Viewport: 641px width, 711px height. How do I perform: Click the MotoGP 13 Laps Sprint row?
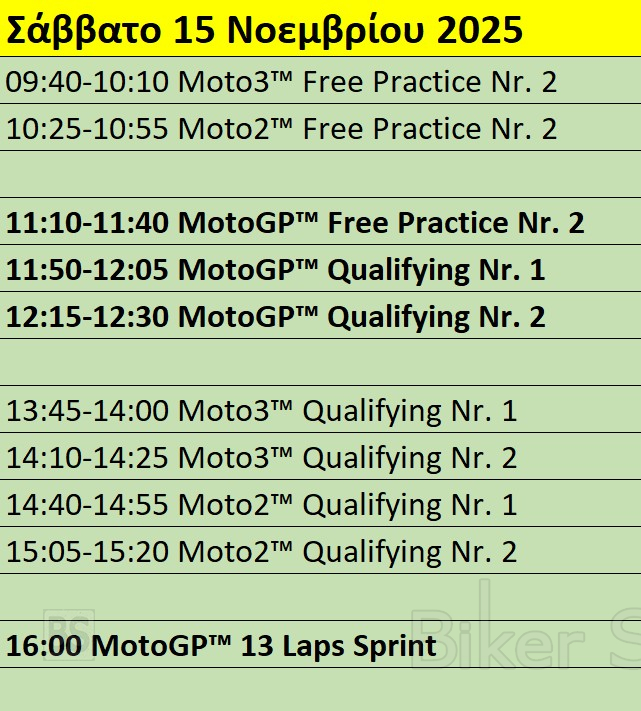coord(221,646)
